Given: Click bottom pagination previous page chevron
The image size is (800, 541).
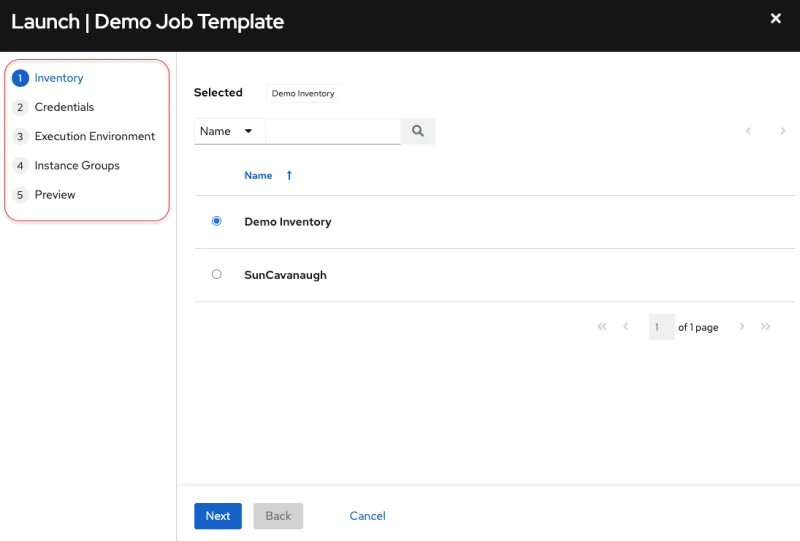Looking at the screenshot, I should pyautogui.click(x=626, y=327).
